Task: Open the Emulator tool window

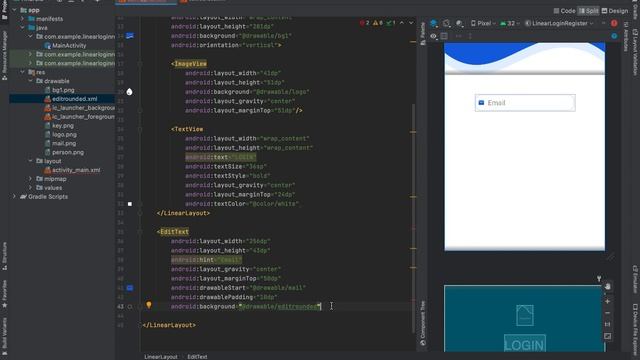Action: click(x=636, y=279)
